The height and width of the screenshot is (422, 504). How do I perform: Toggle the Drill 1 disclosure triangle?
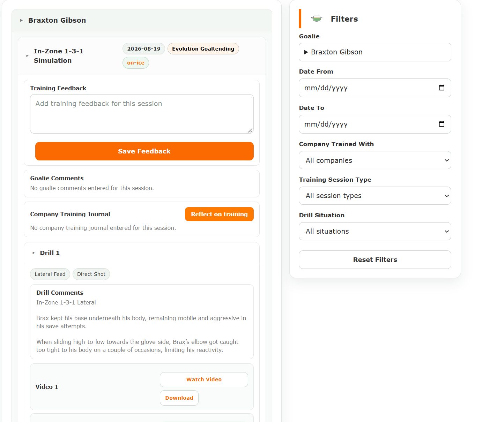(34, 253)
